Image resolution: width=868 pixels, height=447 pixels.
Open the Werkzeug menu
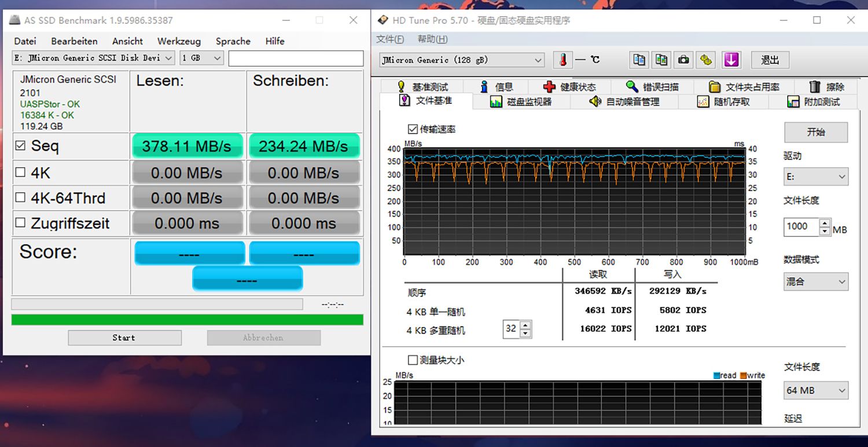point(179,41)
